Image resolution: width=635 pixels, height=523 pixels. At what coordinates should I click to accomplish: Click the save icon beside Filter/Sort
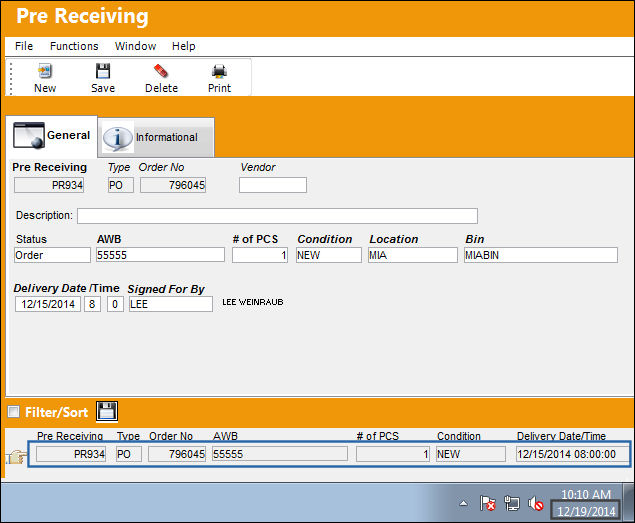coord(107,411)
